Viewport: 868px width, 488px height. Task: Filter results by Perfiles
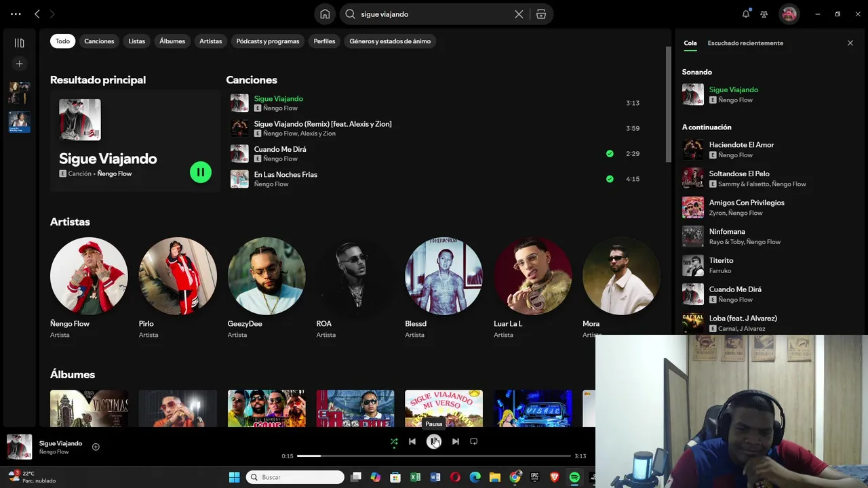point(324,41)
